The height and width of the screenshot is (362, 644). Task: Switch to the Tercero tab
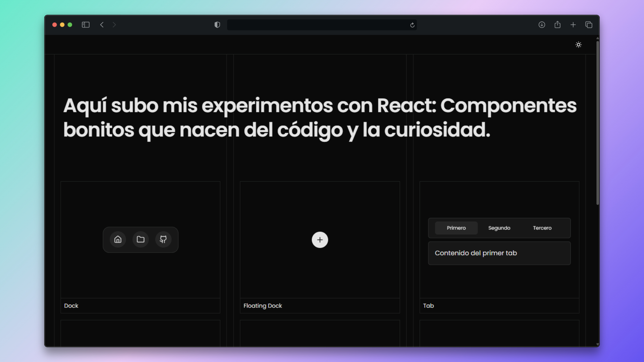coord(543,228)
